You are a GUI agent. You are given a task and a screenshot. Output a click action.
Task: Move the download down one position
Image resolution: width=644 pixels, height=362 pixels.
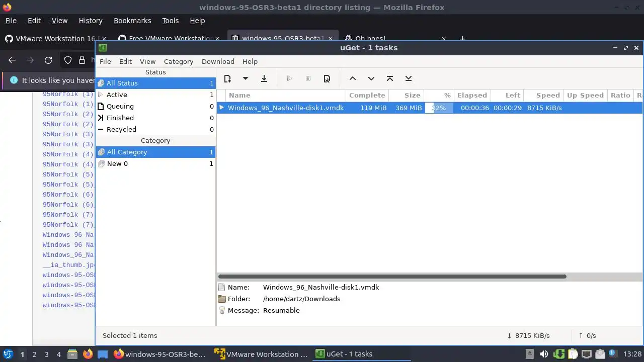click(x=371, y=78)
